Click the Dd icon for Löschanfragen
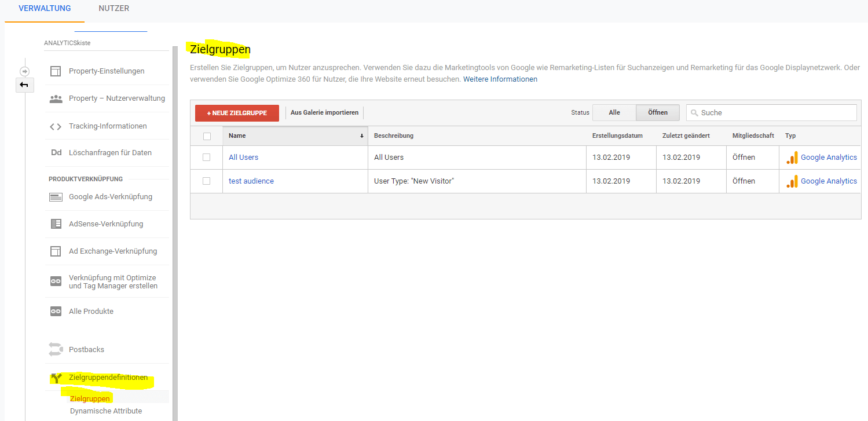 click(x=56, y=153)
